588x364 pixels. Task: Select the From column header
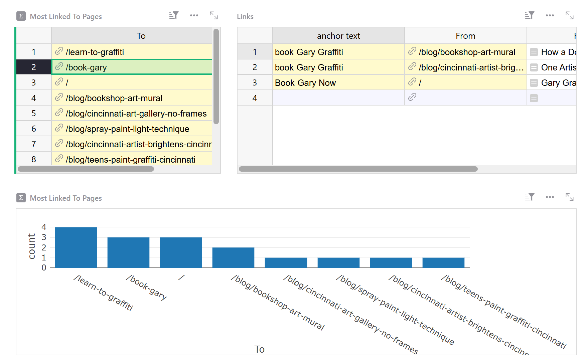(x=466, y=36)
